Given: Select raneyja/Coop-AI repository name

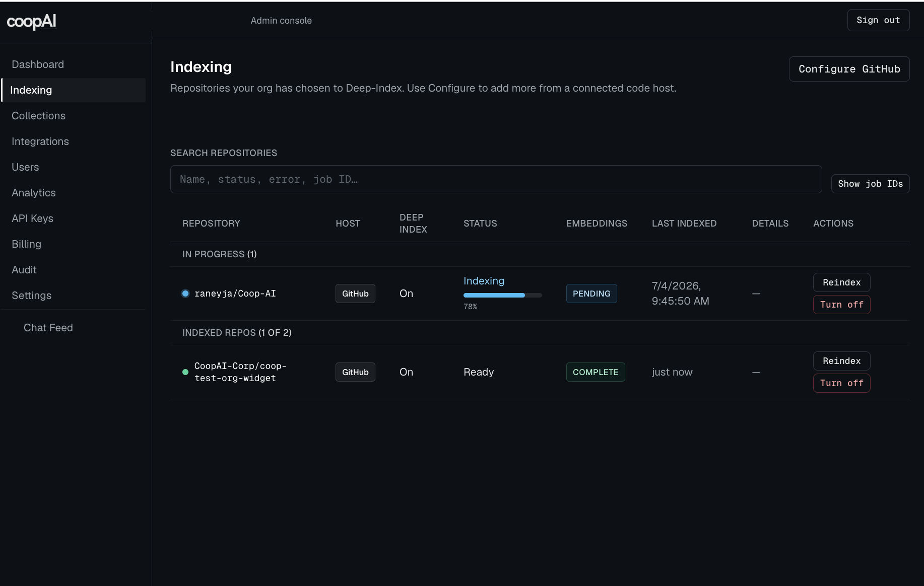Looking at the screenshot, I should click(x=235, y=294).
